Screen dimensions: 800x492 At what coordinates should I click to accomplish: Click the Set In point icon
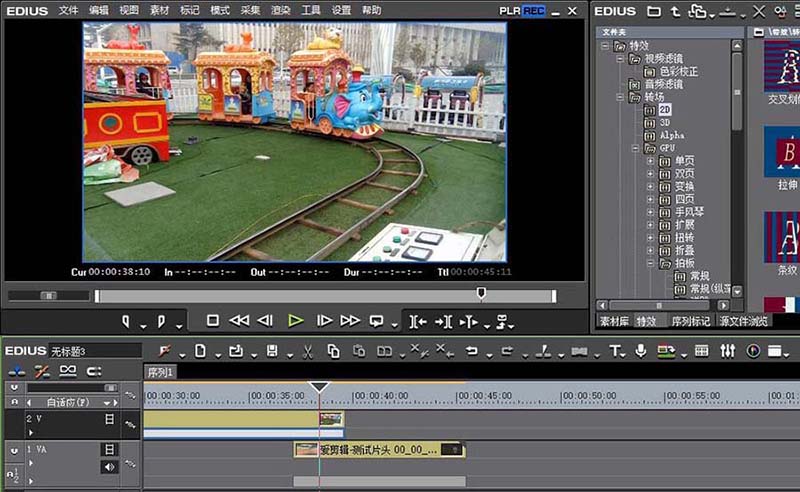click(x=127, y=321)
